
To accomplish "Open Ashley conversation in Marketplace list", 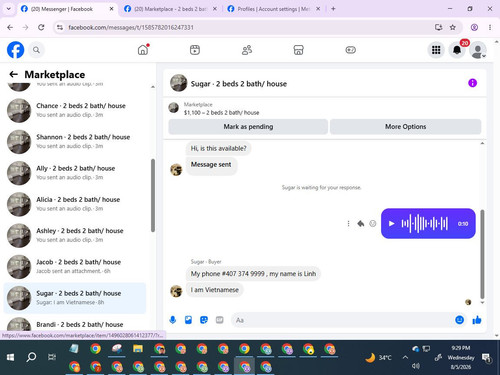I will pos(75,235).
